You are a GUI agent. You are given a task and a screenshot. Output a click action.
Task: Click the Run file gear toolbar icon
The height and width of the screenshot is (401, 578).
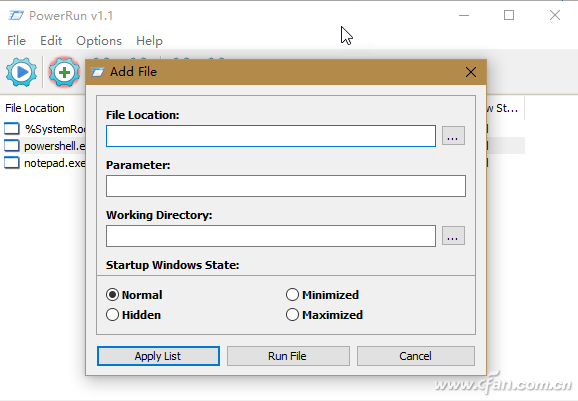tap(21, 72)
